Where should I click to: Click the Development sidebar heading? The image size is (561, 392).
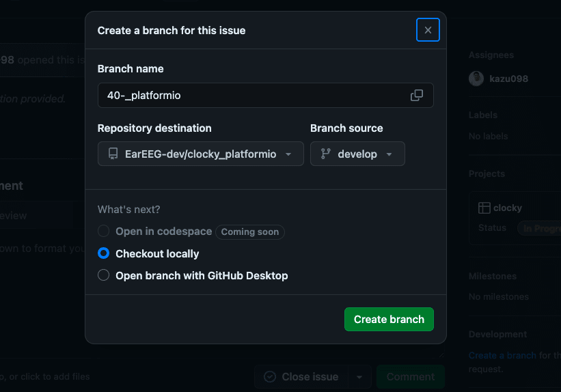tap(497, 334)
